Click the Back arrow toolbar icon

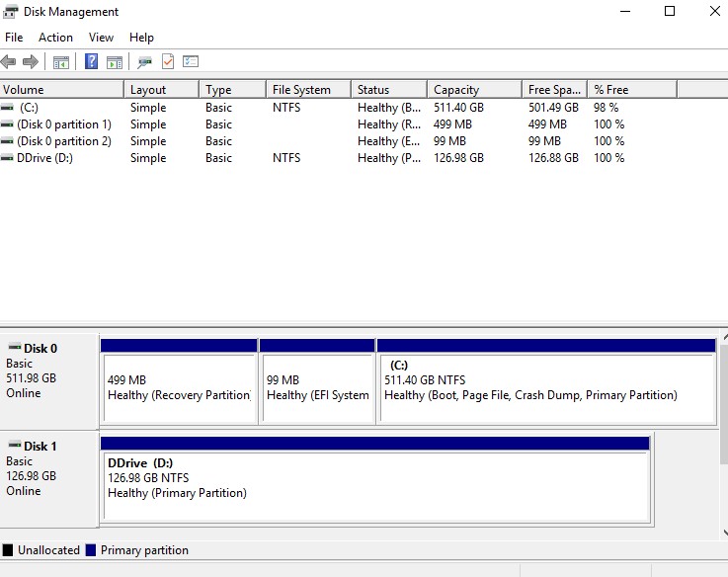(9, 62)
